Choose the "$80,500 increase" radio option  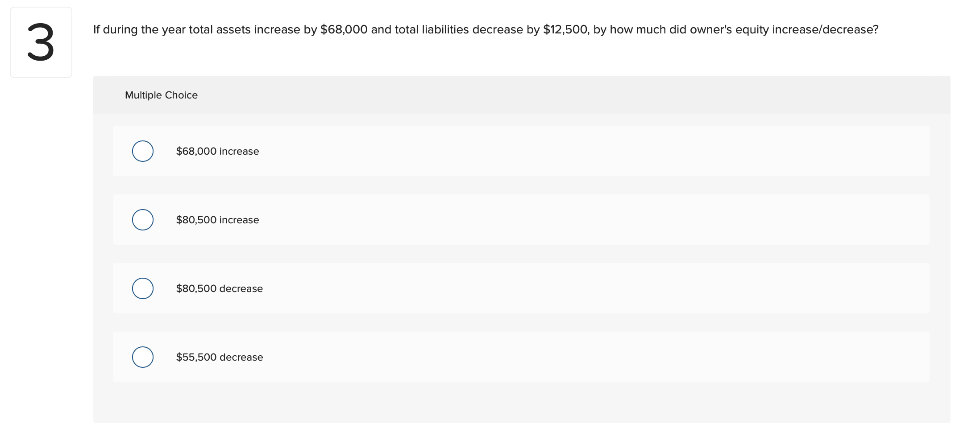click(x=143, y=220)
